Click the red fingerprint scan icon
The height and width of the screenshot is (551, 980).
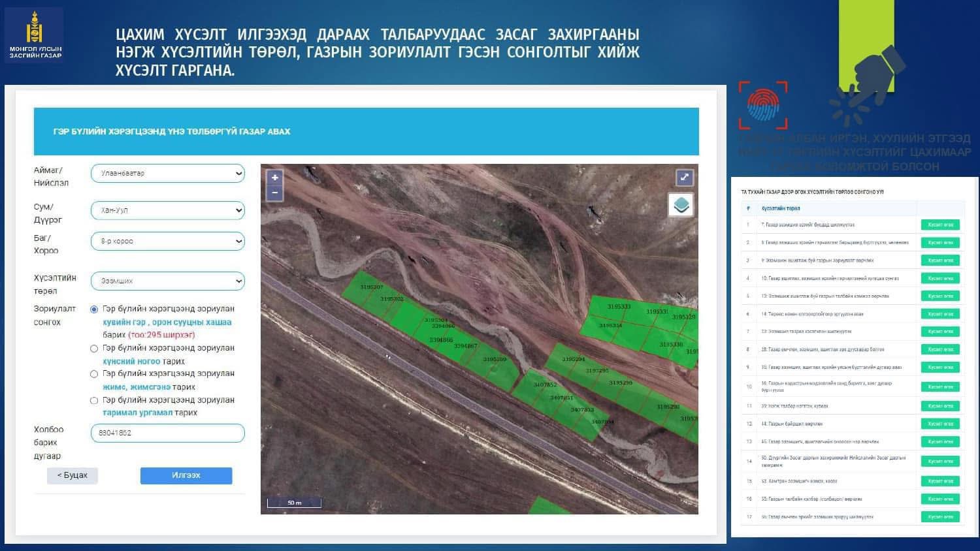(762, 105)
